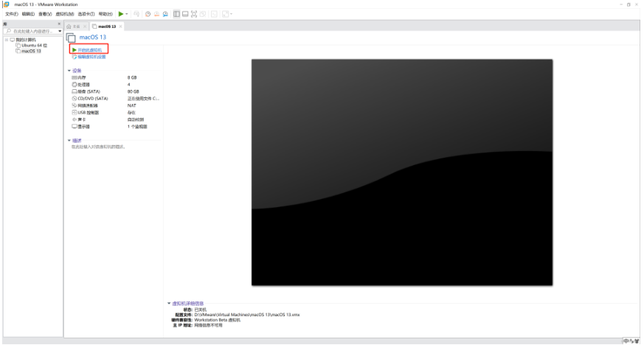Click the green power-on toolbar play icon
The height and width of the screenshot is (345, 644).
[120, 14]
